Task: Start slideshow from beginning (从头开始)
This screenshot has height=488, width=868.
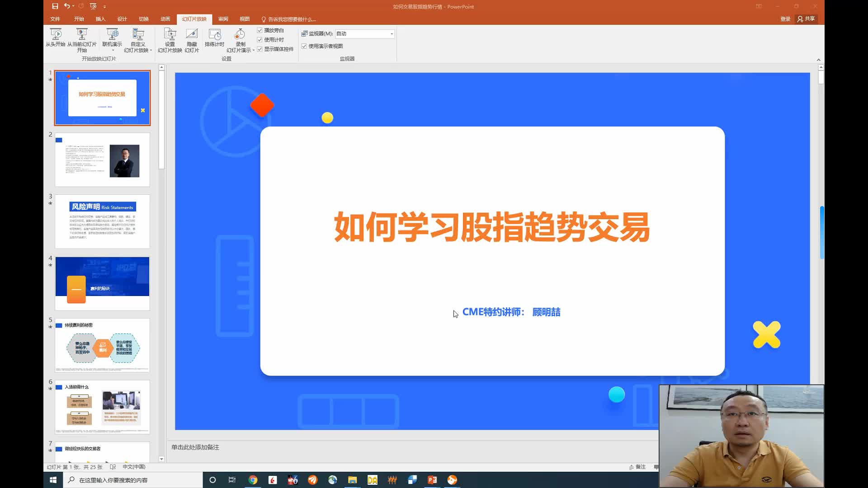Action: point(56,35)
